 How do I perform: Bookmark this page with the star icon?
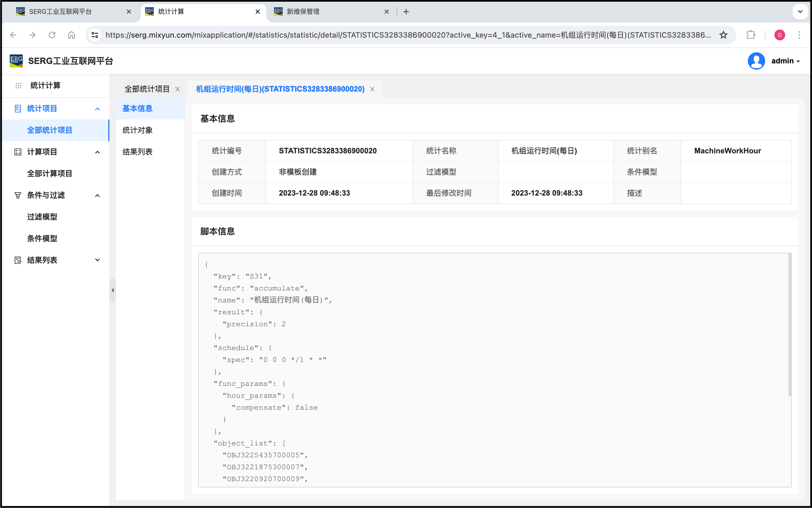pos(723,35)
